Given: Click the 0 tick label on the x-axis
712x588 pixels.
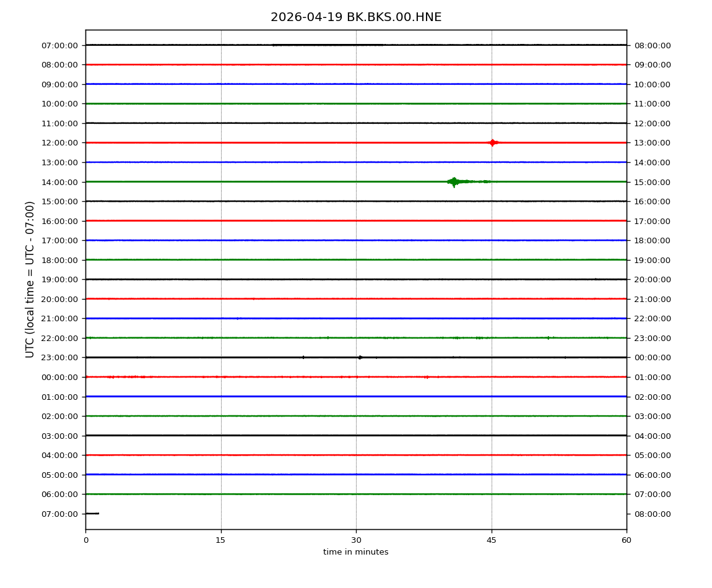Looking at the screenshot, I should coord(85,540).
